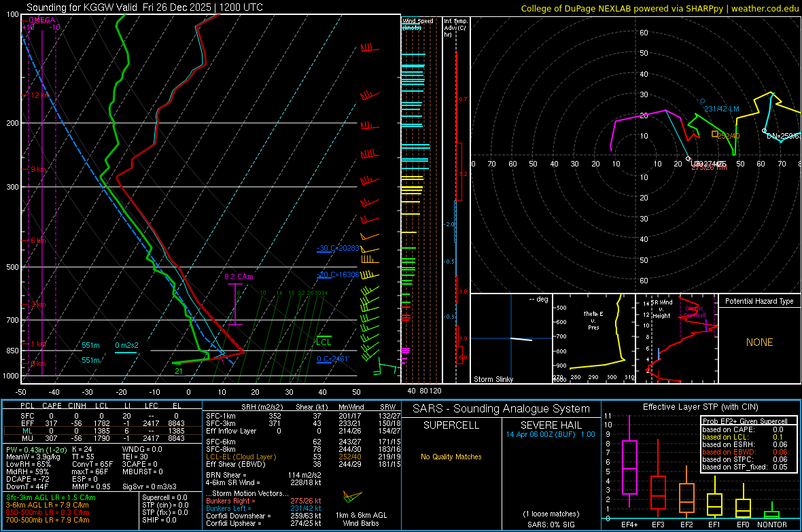Click the SR Wind v. Height inset label
This screenshot has width=802, height=532.
[662, 309]
